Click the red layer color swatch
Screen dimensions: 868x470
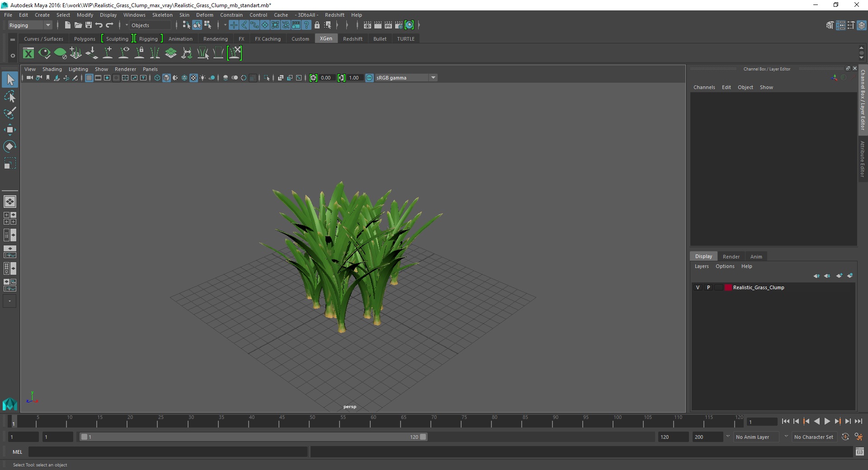tap(728, 287)
